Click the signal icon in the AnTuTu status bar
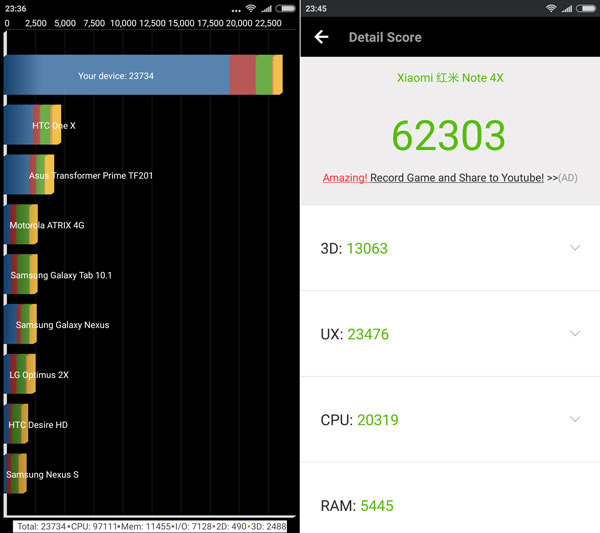600x533 pixels. coord(567,8)
